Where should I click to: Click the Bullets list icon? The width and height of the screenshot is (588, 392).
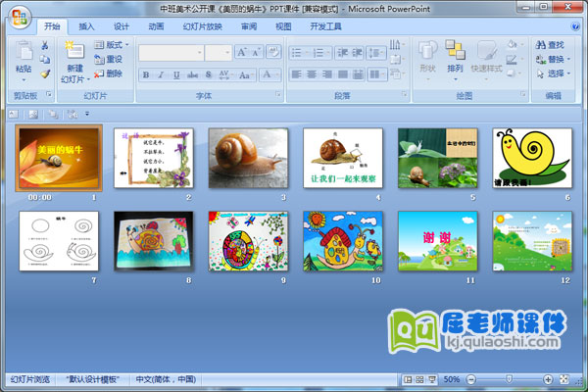299,53
